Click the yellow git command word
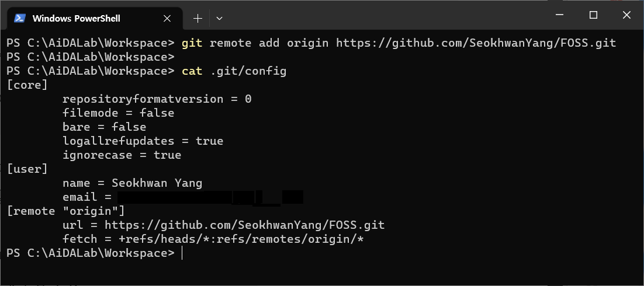Viewport: 644px width, 286px height. (x=192, y=43)
